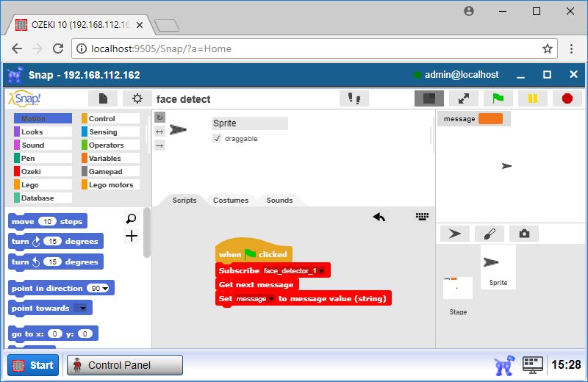
Task: Click the 'Get next message' block
Action: (257, 284)
